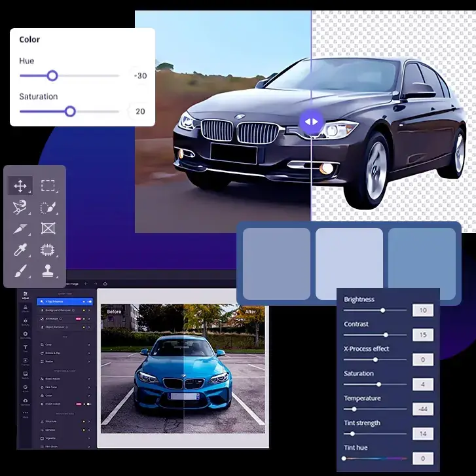Click the Color panel Saturation slider handle
The height and width of the screenshot is (476, 476).
click(x=70, y=111)
